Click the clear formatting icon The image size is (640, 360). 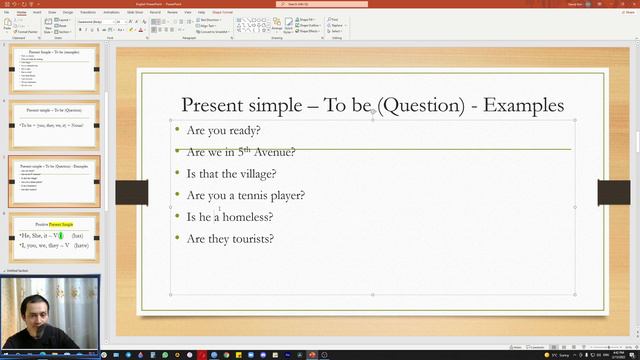[144, 22]
